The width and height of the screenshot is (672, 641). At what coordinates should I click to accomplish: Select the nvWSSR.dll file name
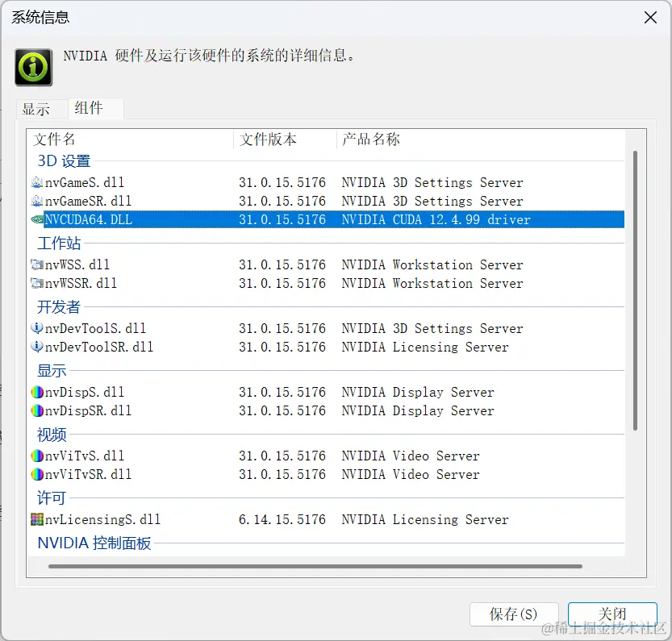click(x=81, y=283)
